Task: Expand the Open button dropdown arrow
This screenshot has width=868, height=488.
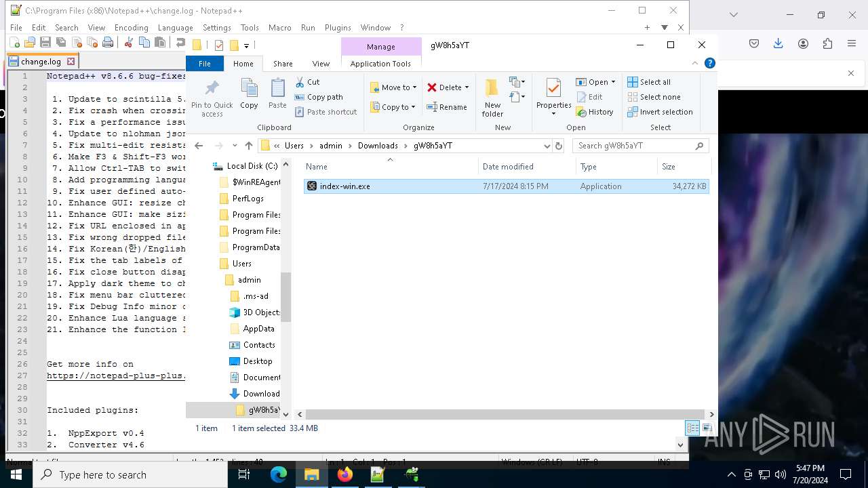Action: click(613, 82)
